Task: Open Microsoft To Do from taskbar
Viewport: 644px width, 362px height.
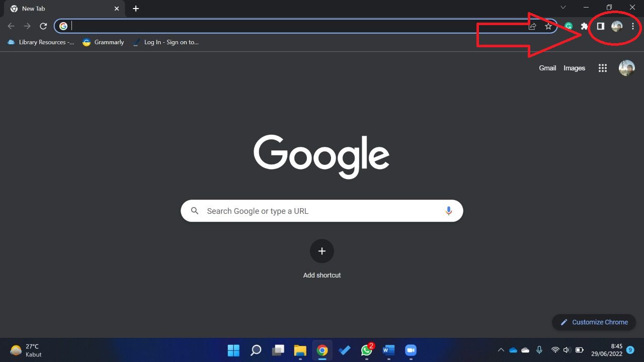Action: pyautogui.click(x=344, y=350)
